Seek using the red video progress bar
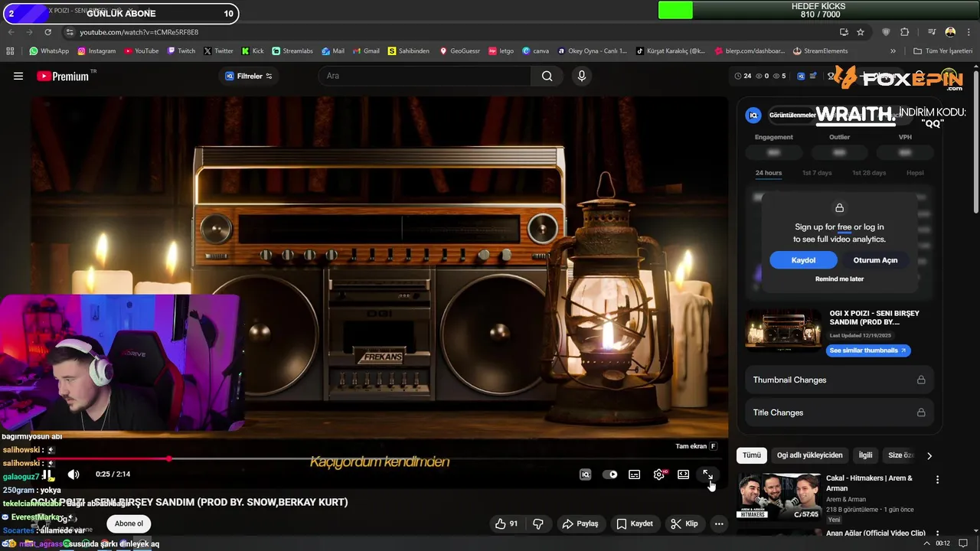 [379, 459]
